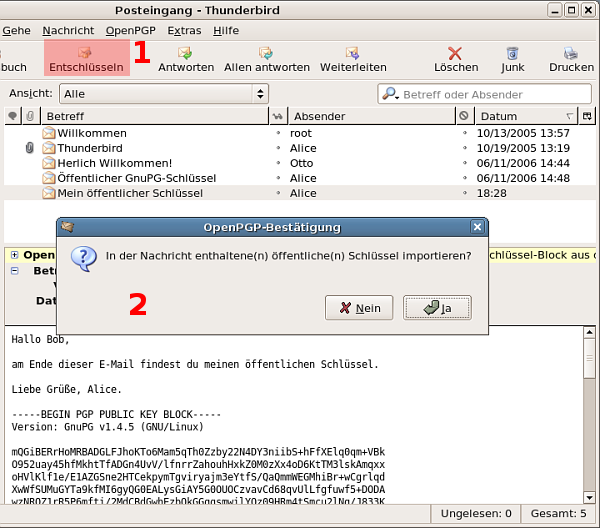The width and height of the screenshot is (600, 528).
Task: Toggle junk dot for 10/13/2005 message
Action: [465, 133]
